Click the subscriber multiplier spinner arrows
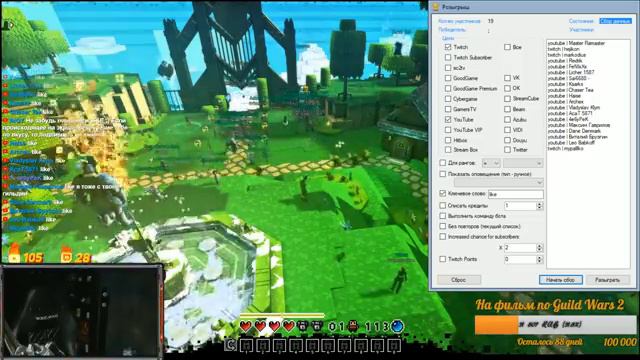Image resolution: width=640 pixels, height=360 pixels. click(540, 248)
